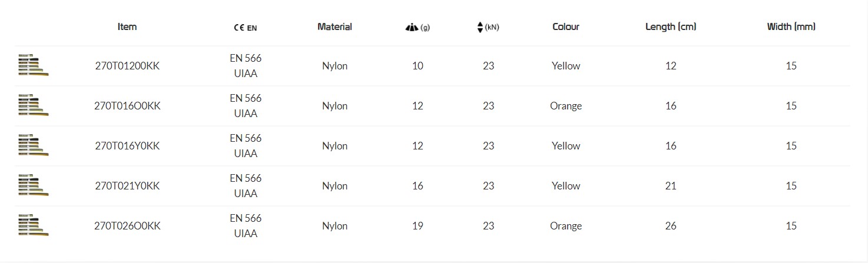This screenshot has height=263, width=868.
Task: Select item code 270T016Y0KK
Action: pyautogui.click(x=127, y=146)
